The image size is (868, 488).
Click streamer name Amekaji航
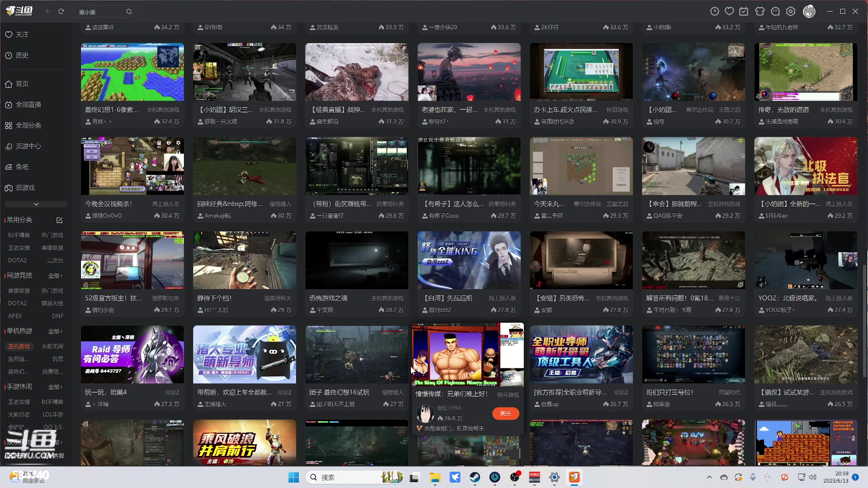click(217, 216)
